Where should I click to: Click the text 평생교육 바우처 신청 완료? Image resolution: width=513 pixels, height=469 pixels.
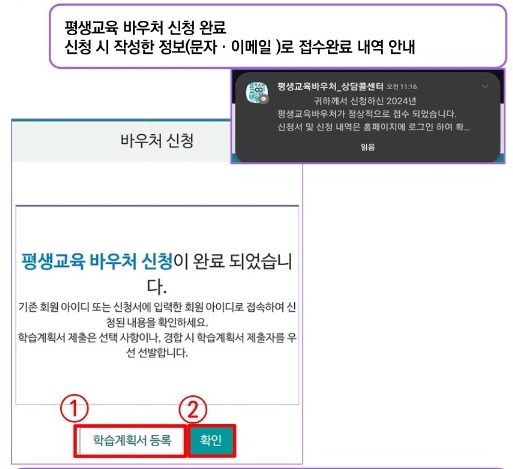[145, 27]
